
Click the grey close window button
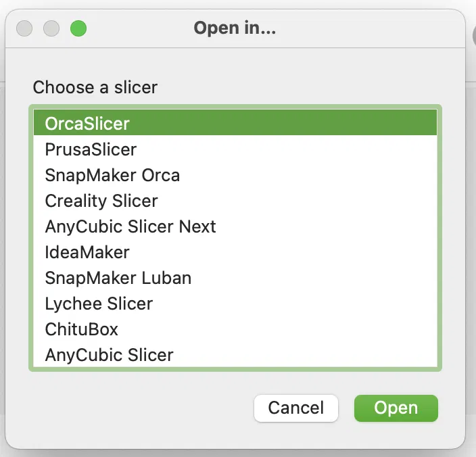(24, 28)
